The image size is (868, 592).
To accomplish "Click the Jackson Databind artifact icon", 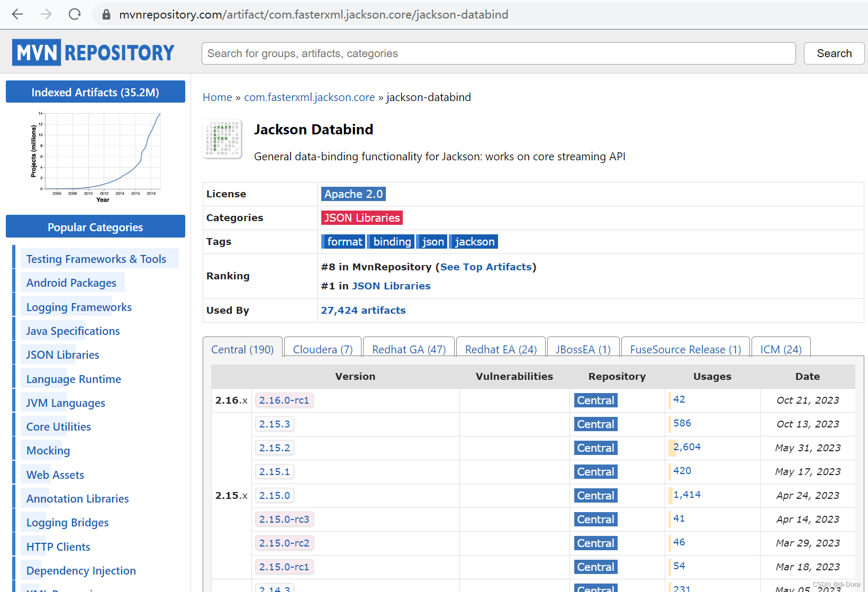I will [222, 139].
